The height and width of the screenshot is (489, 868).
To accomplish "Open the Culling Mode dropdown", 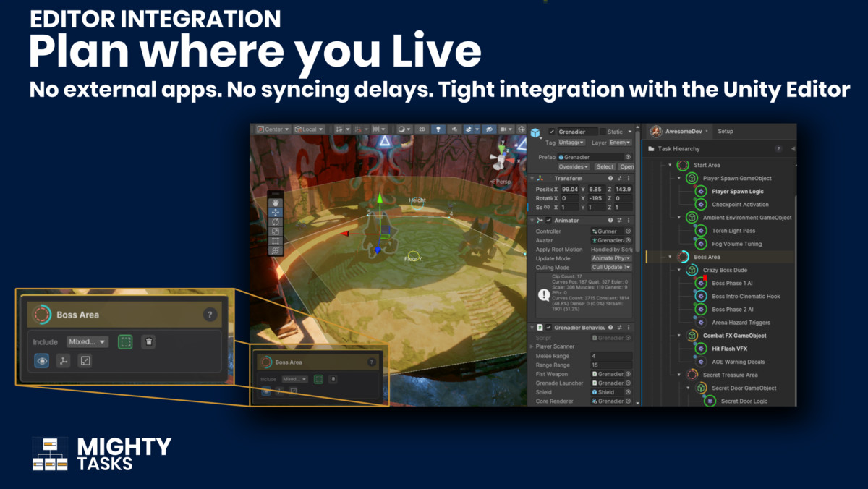I will click(x=611, y=268).
